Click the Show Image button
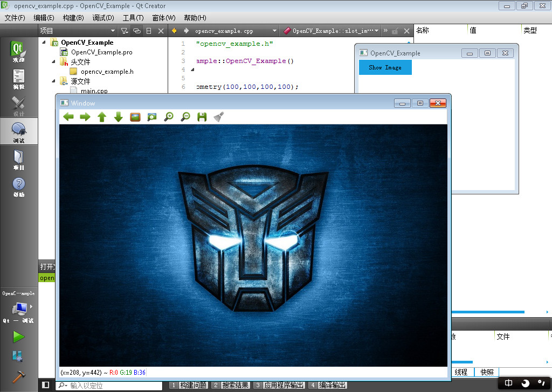552x392 pixels. (385, 68)
